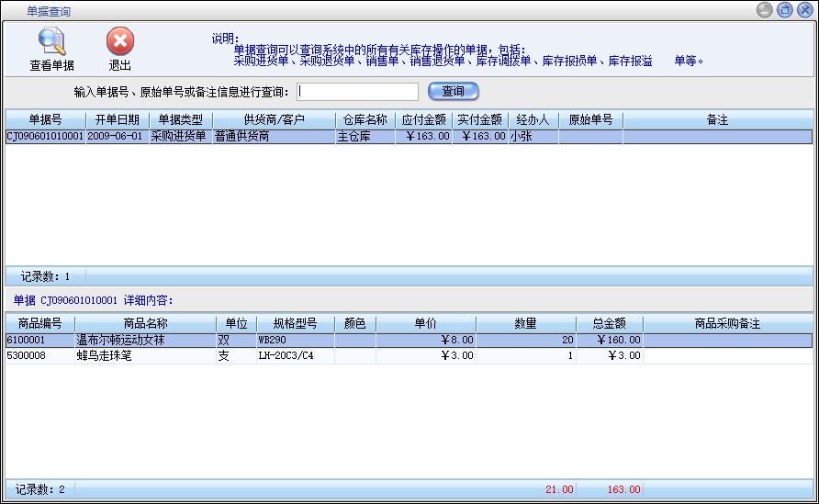Click the 查看单据 magnifier icon

(x=51, y=42)
